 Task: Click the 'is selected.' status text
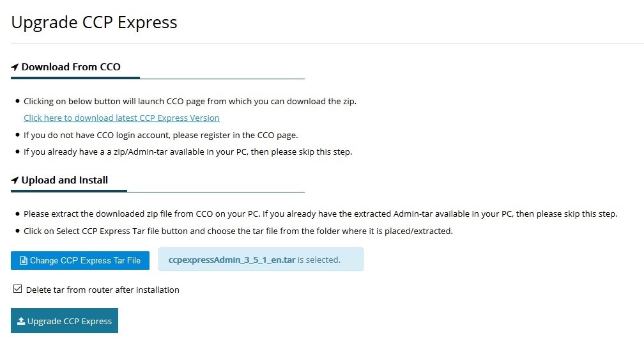tap(319, 260)
